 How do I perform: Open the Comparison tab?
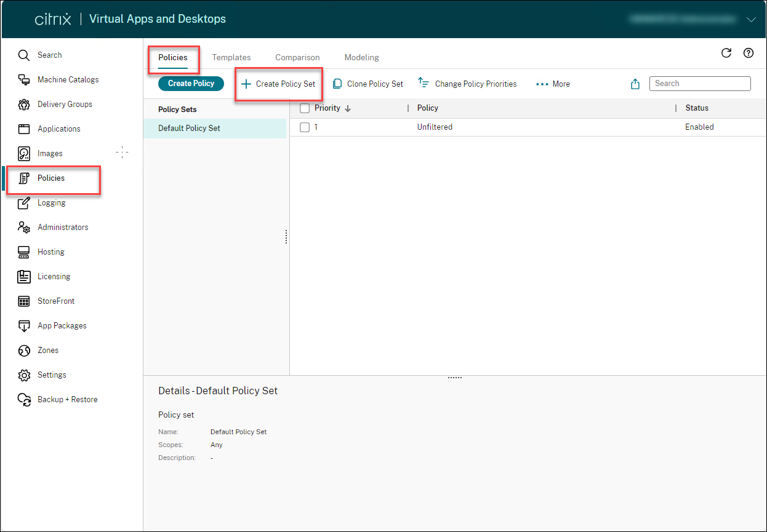click(x=297, y=57)
